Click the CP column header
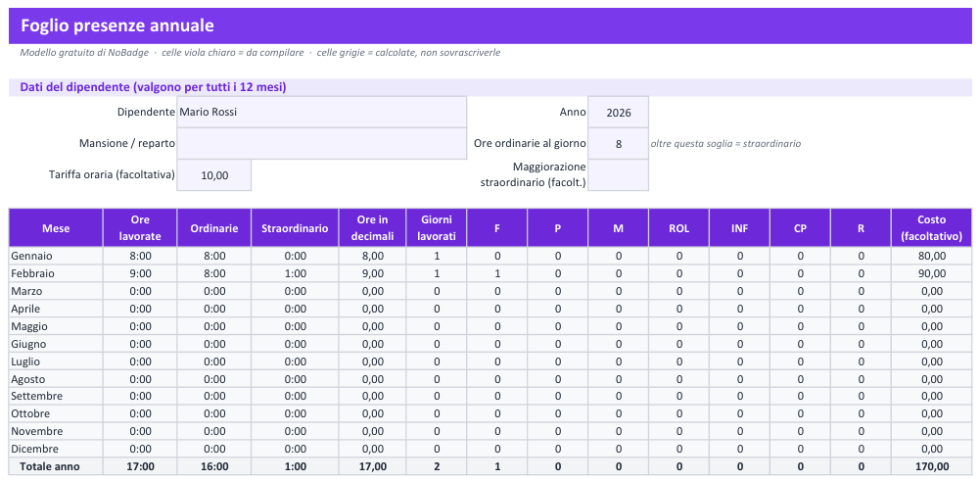The height and width of the screenshot is (481, 980). tap(800, 228)
